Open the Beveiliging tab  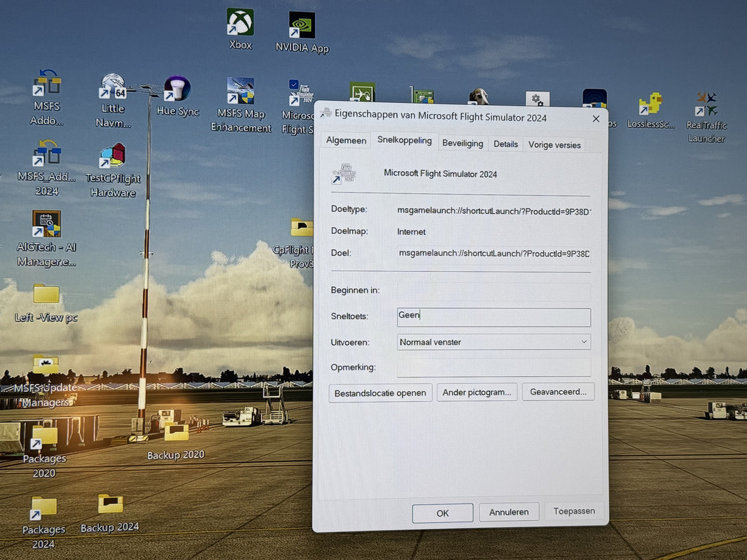tap(463, 143)
